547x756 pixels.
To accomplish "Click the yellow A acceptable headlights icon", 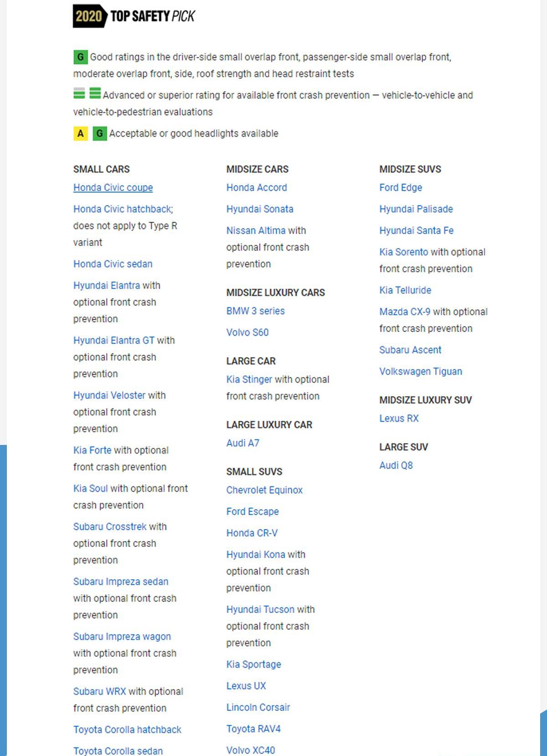I will click(81, 133).
